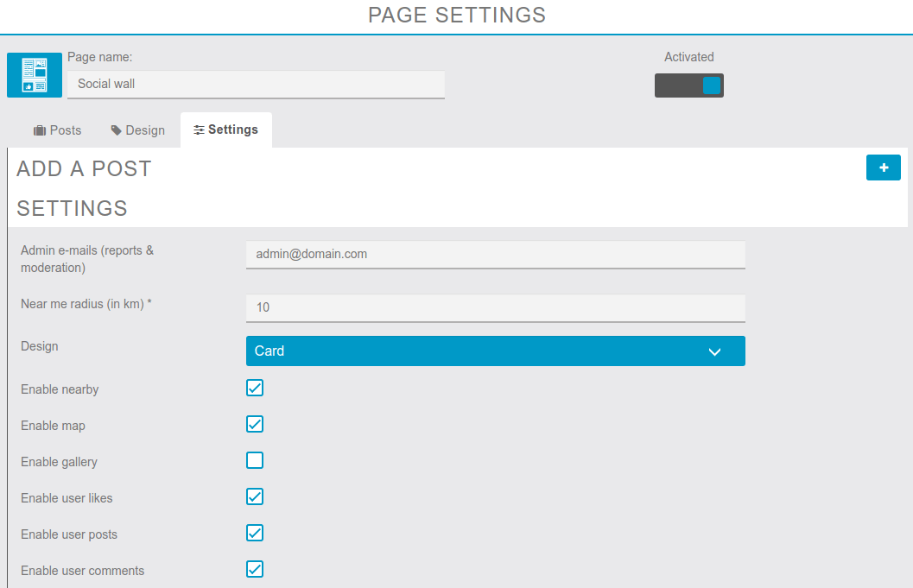This screenshot has width=913, height=588.
Task: Uncheck the Enable user likes checkbox
Action: [255, 496]
